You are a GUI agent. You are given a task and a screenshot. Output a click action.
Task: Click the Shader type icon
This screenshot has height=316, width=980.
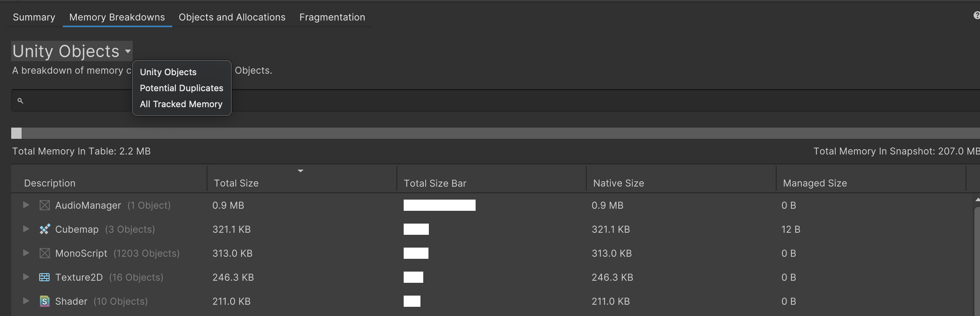click(44, 301)
